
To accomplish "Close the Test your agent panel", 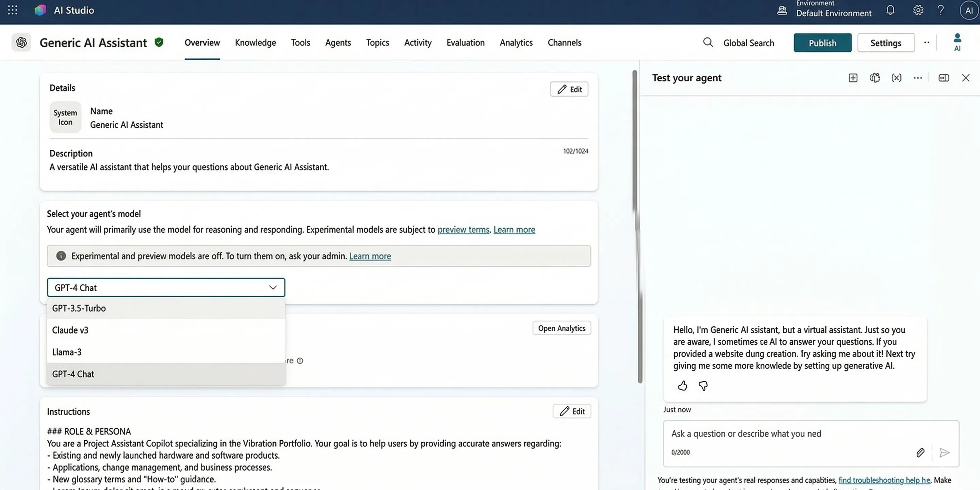I will tap(966, 78).
